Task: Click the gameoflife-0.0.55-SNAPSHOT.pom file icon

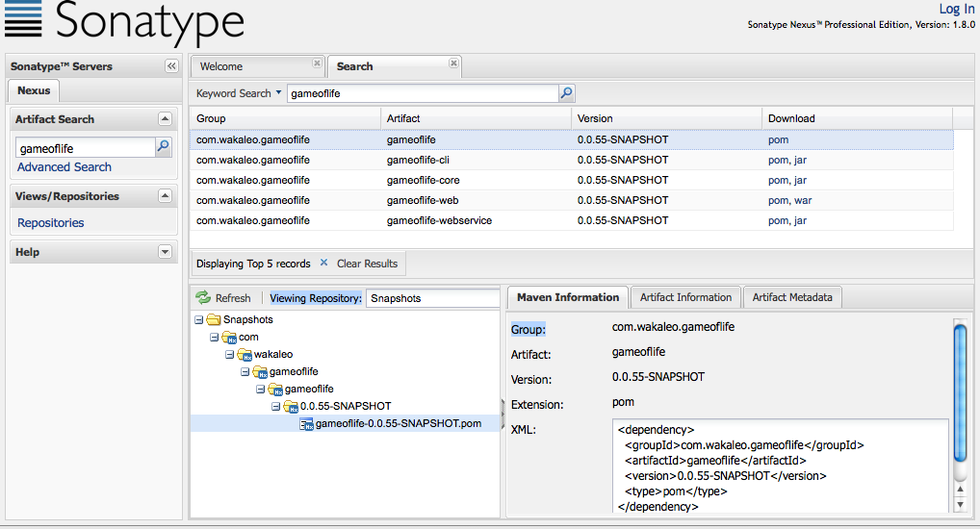Action: tap(306, 424)
